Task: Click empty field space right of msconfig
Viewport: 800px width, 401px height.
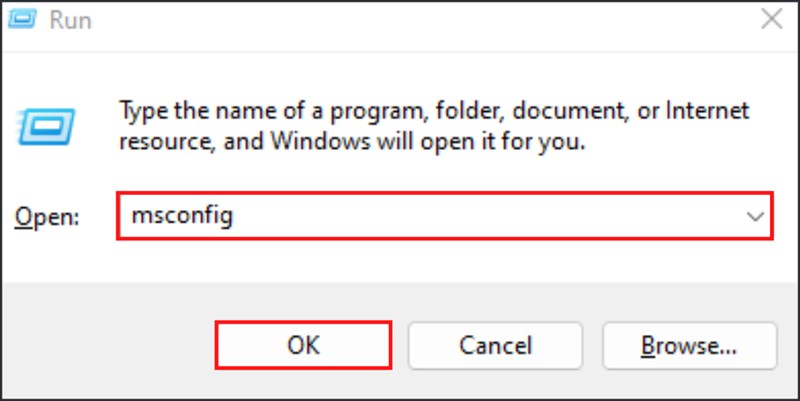Action: pyautogui.click(x=485, y=216)
